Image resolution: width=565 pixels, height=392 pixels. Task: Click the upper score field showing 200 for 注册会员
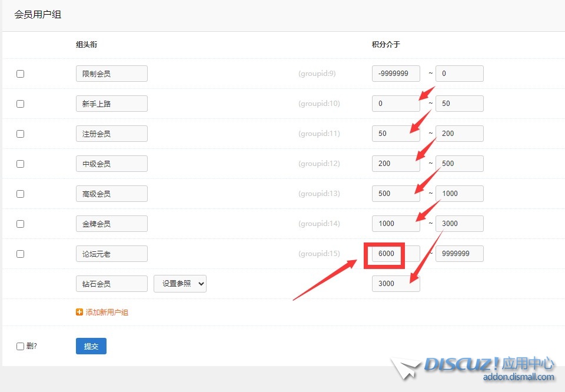[x=460, y=134]
